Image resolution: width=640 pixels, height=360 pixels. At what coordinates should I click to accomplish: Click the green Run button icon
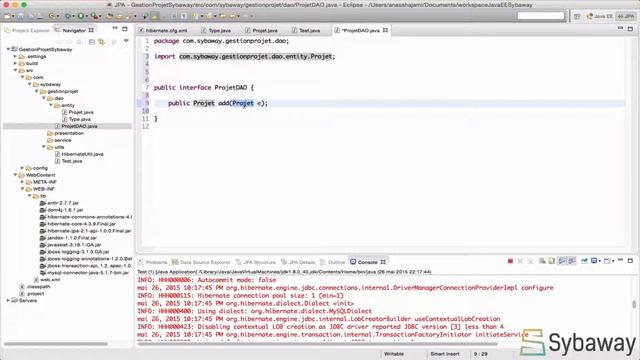[x=80, y=16]
